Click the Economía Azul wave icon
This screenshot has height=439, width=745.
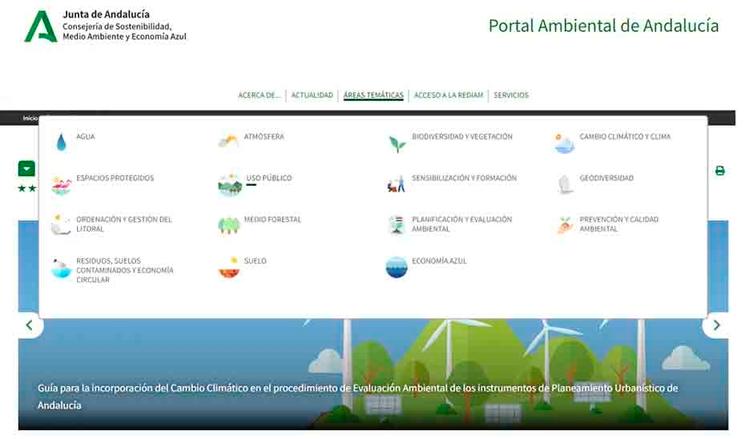tap(397, 267)
